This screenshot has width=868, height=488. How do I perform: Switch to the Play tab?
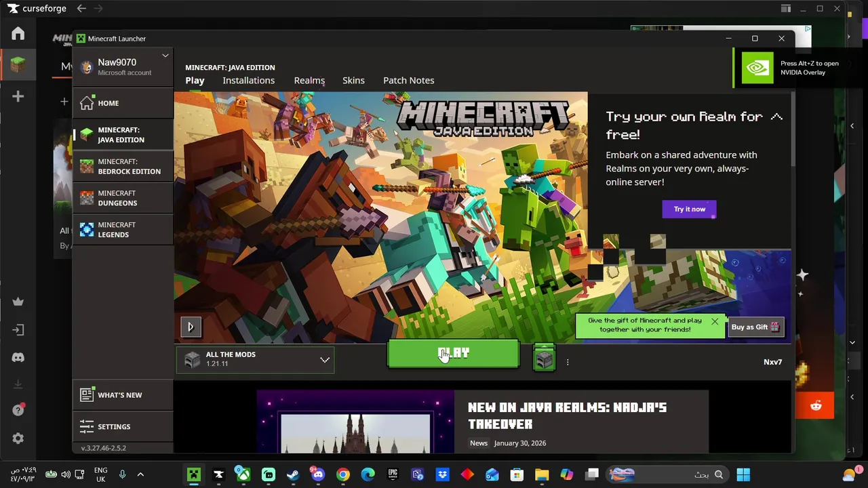(195, 81)
